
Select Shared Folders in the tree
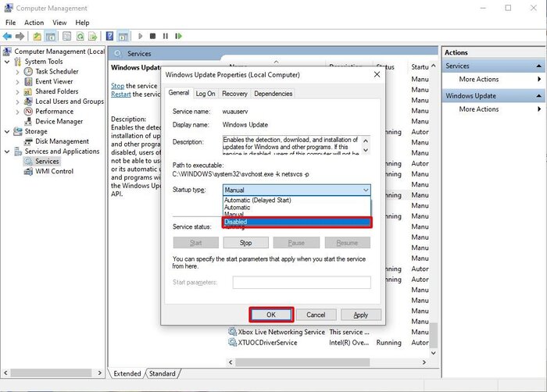point(57,91)
